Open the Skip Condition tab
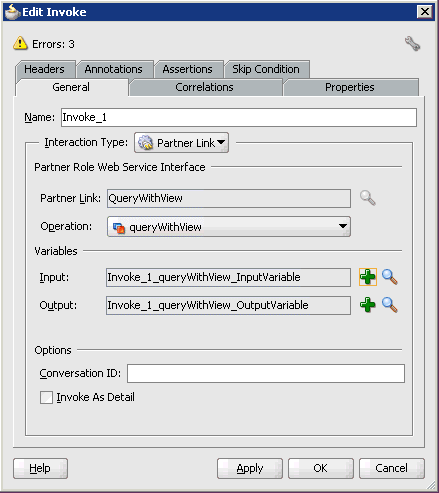The height and width of the screenshot is (493, 439). click(266, 69)
